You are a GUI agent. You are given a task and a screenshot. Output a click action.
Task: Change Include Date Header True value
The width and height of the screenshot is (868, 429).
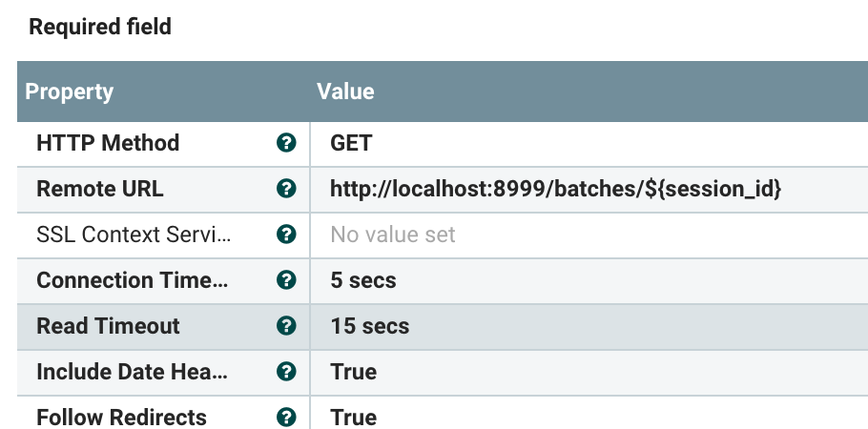pyautogui.click(x=354, y=372)
